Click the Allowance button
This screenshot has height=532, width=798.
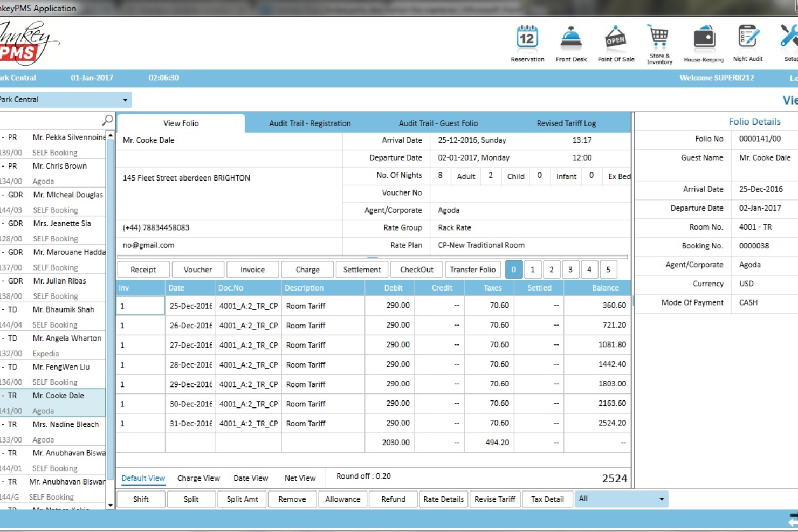[343, 499]
